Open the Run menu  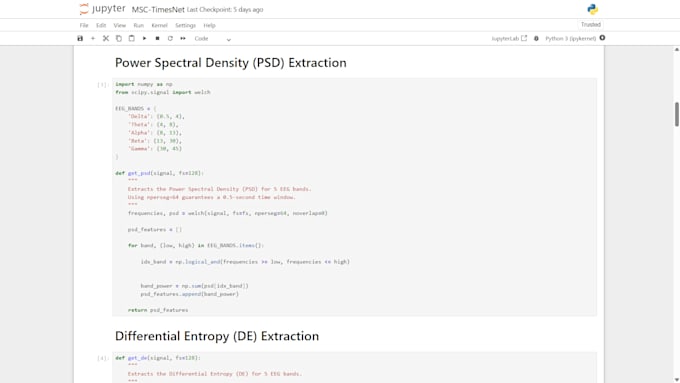pos(138,26)
